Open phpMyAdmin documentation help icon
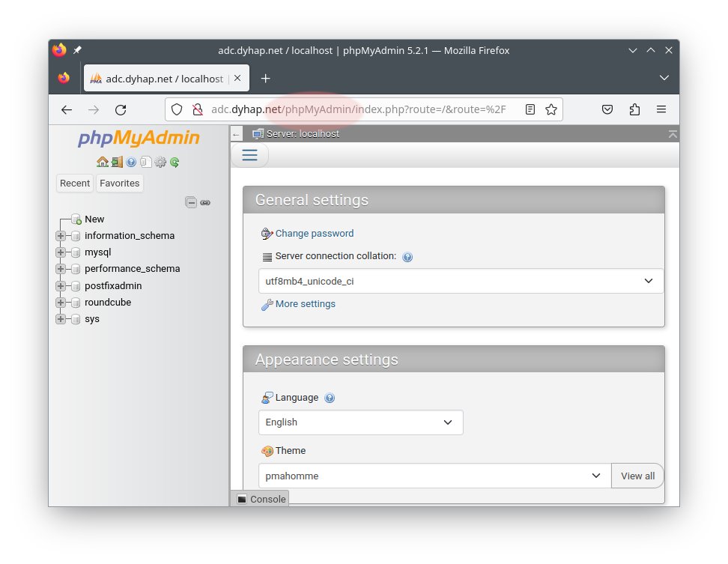 [x=131, y=162]
